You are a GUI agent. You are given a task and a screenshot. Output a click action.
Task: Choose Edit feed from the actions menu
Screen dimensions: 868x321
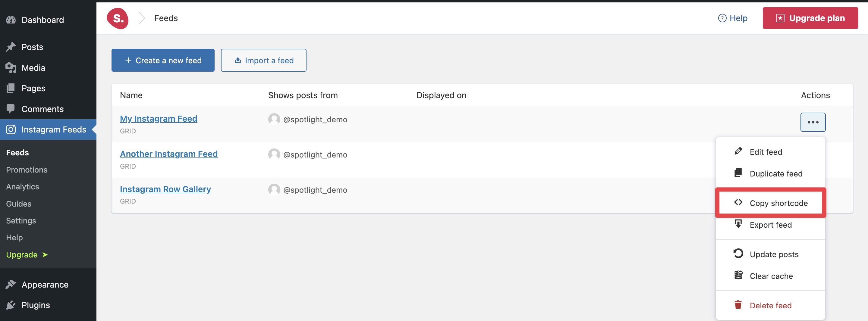coord(770,152)
